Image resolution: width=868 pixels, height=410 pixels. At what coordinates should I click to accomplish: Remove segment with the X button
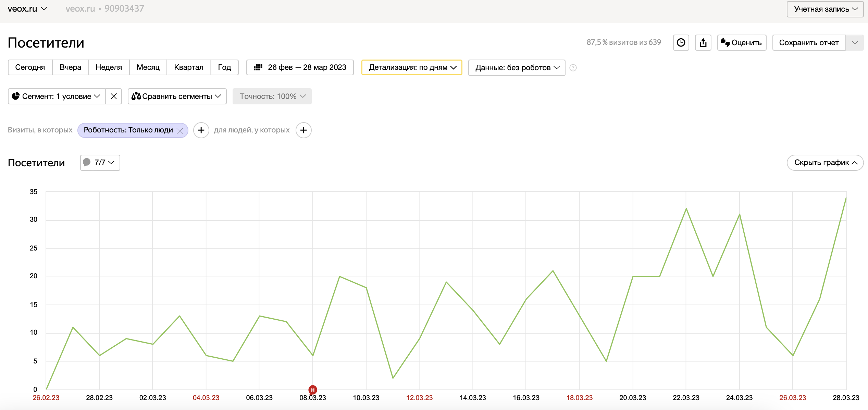[114, 96]
